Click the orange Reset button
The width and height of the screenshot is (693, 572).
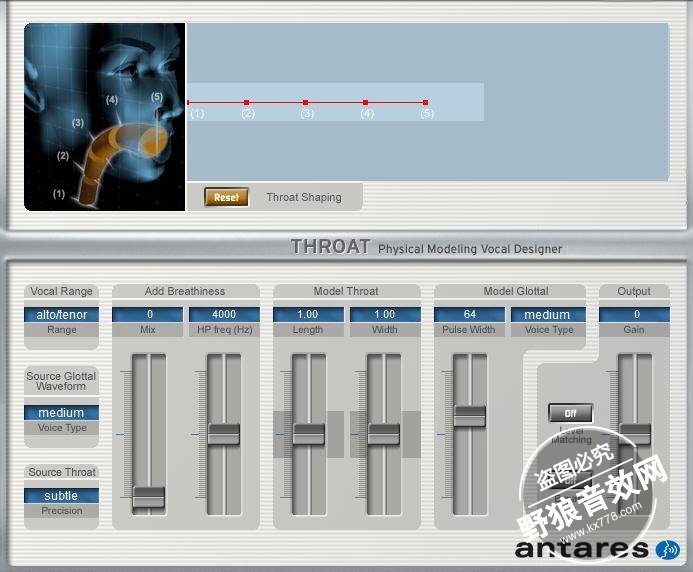click(x=226, y=197)
